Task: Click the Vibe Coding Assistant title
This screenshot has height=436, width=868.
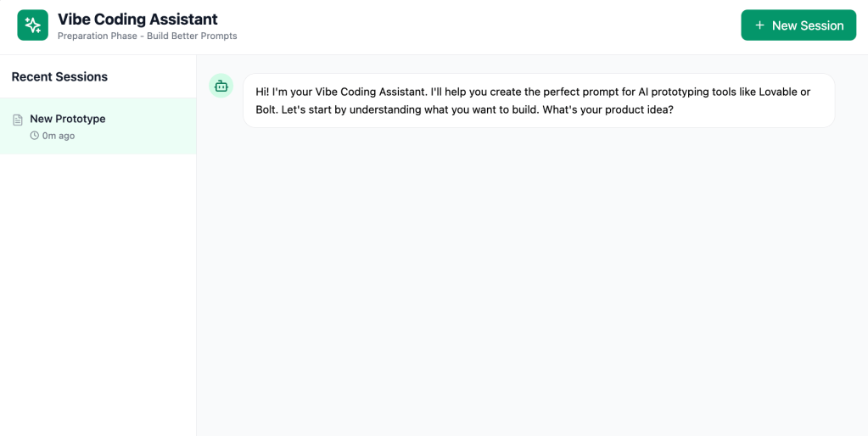Action: pyautogui.click(x=137, y=19)
